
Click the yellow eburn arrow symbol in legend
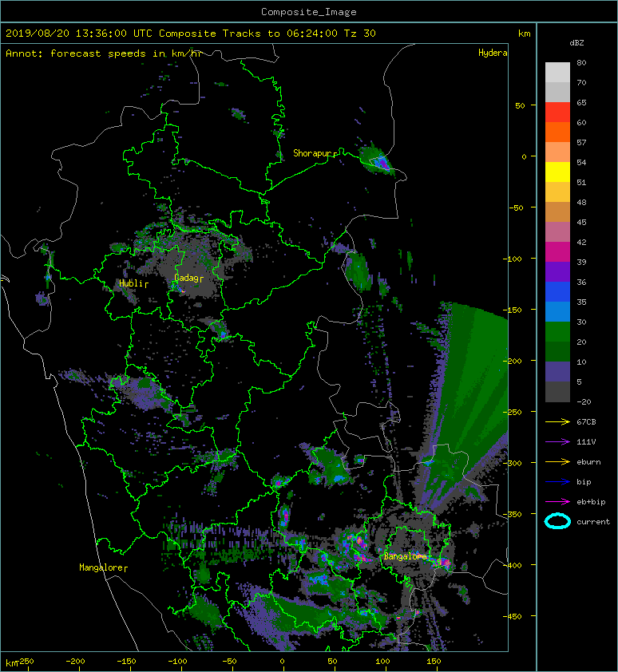[x=557, y=462]
